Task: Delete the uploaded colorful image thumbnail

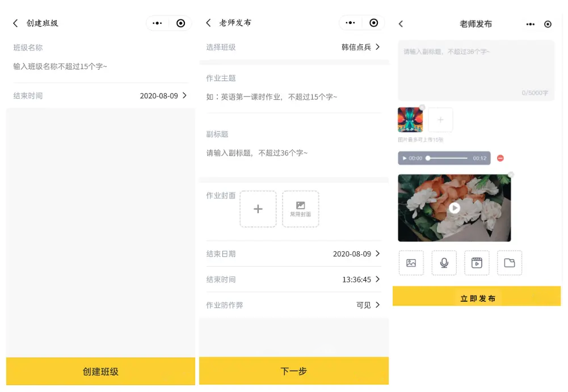Action: [422, 107]
